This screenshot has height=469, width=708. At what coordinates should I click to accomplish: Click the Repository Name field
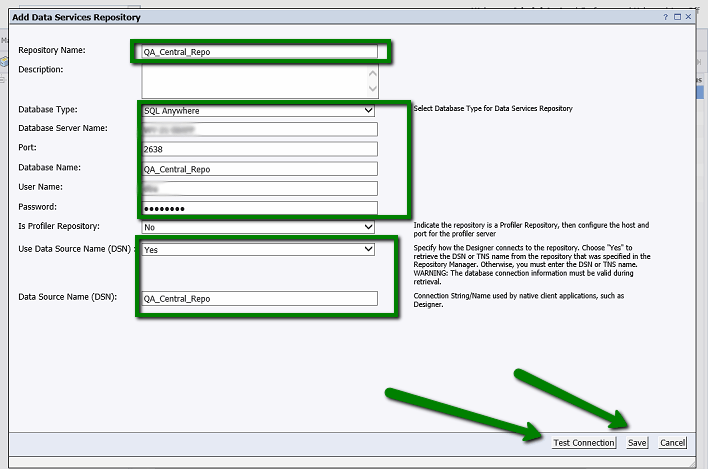coord(259,52)
